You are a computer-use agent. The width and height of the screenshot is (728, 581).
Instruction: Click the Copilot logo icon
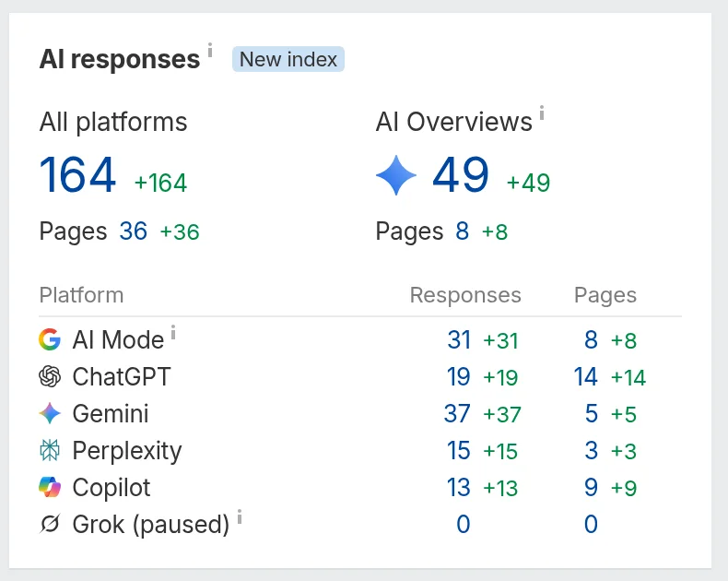(x=50, y=487)
